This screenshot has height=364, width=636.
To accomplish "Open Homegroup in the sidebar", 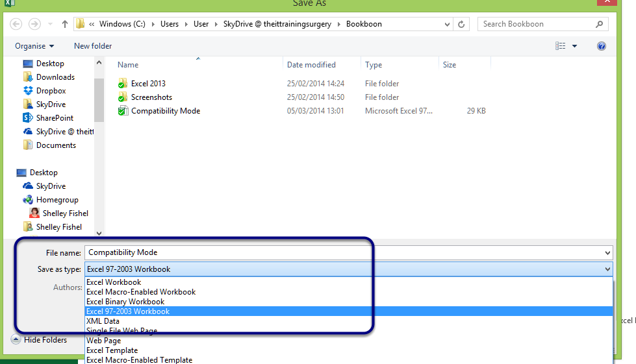I will click(57, 200).
